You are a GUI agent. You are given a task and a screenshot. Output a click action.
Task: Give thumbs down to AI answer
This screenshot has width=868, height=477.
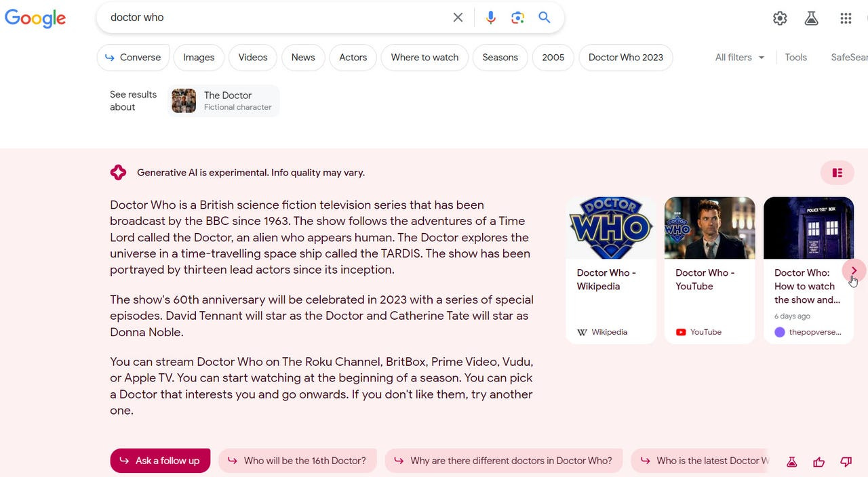846,461
